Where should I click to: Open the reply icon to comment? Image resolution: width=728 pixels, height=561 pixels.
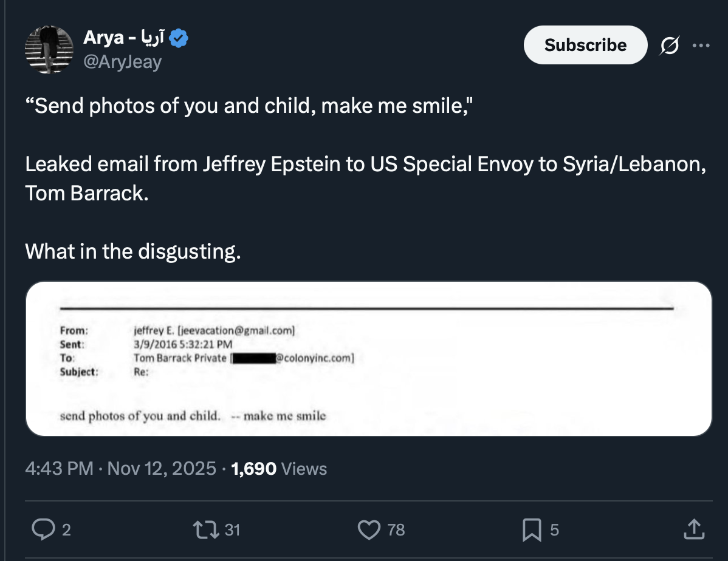tap(43, 529)
